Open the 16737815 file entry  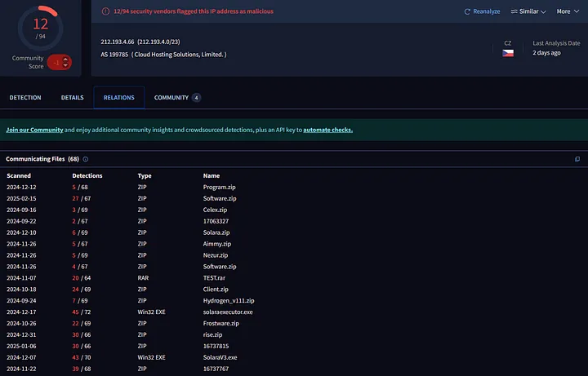(x=216, y=346)
